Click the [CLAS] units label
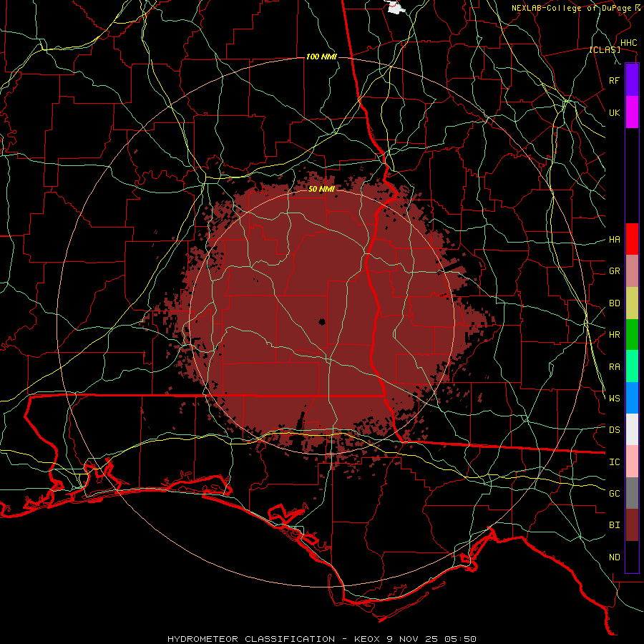The width and height of the screenshot is (644, 644). click(x=605, y=49)
